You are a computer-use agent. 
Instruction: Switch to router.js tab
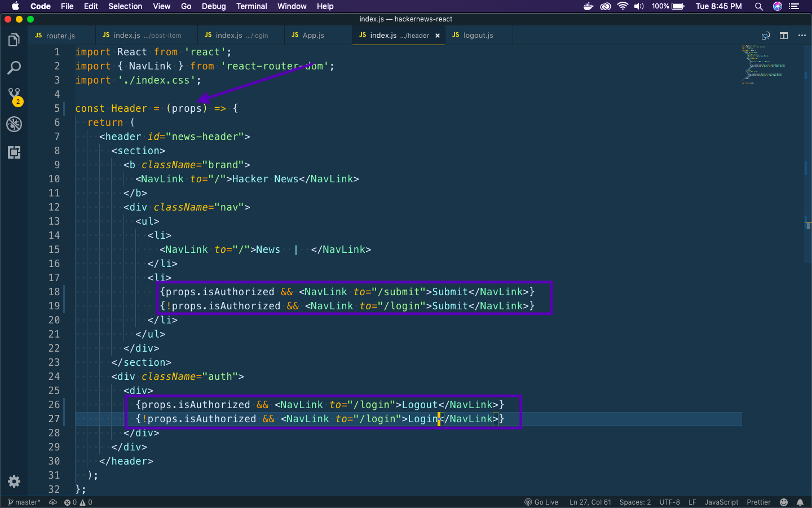[x=61, y=36]
